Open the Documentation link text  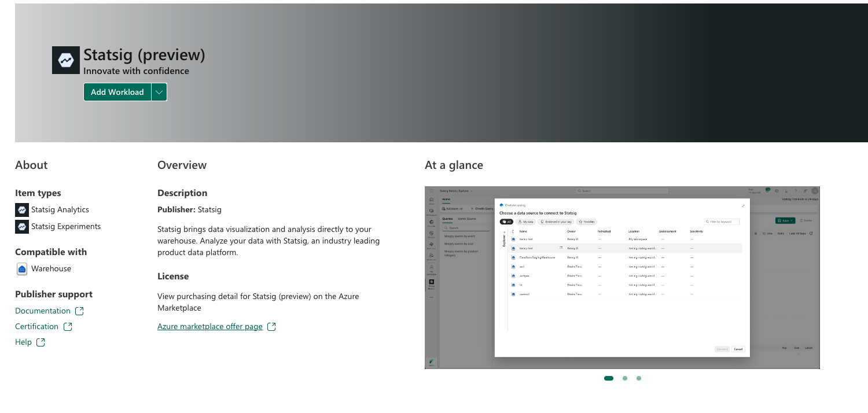[43, 311]
